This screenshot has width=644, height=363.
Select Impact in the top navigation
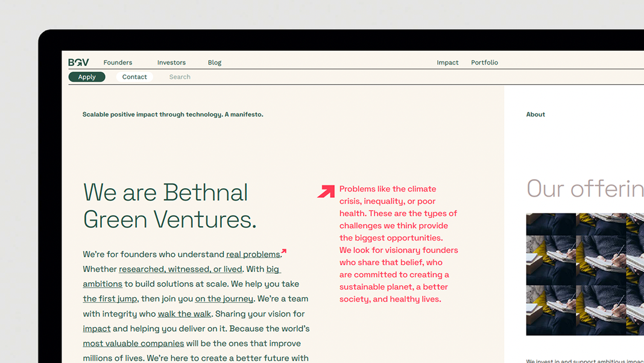(x=447, y=63)
